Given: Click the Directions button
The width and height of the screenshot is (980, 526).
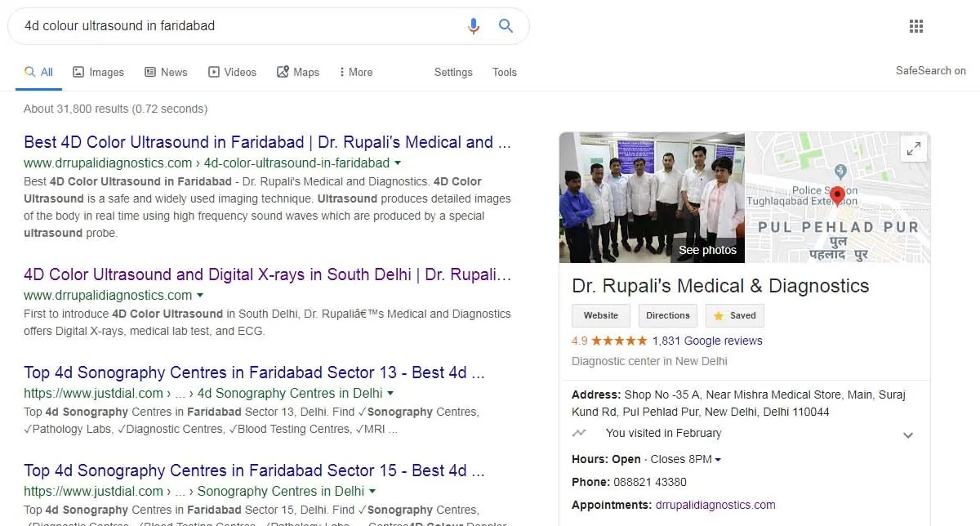Looking at the screenshot, I should 668,315.
